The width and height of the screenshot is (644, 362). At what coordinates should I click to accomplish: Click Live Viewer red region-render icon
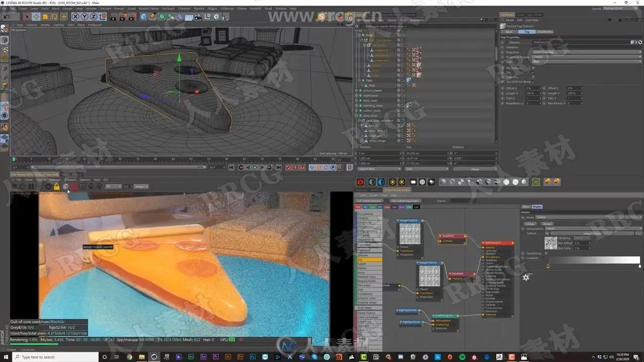point(74,187)
